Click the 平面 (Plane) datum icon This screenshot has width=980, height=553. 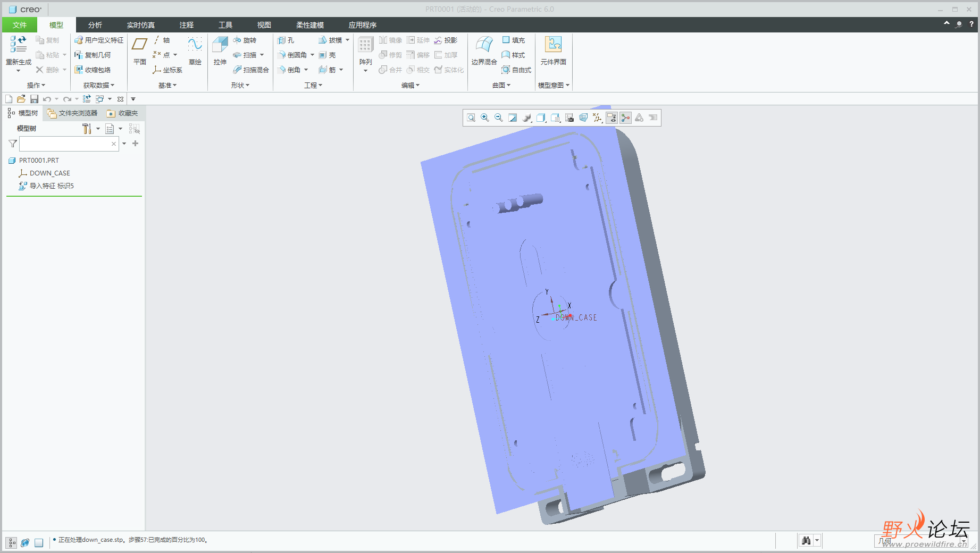(139, 45)
